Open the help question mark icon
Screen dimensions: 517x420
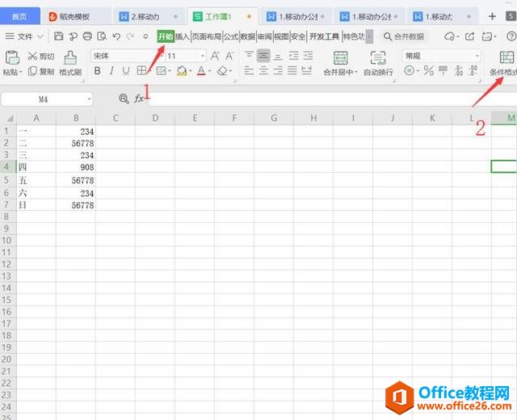(511, 36)
